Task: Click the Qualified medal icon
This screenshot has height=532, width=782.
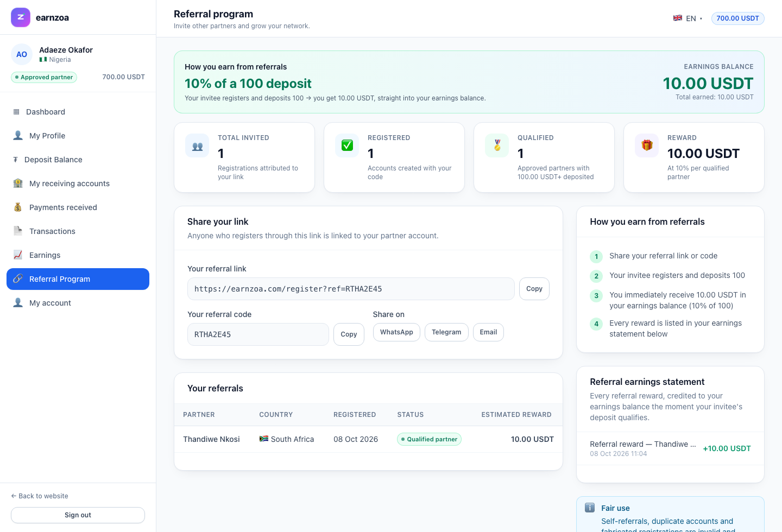Action: click(497, 145)
